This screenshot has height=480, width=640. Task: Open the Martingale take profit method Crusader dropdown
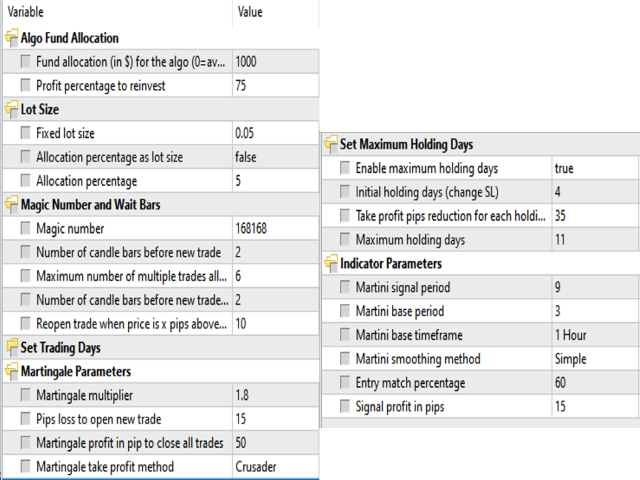(x=276, y=467)
